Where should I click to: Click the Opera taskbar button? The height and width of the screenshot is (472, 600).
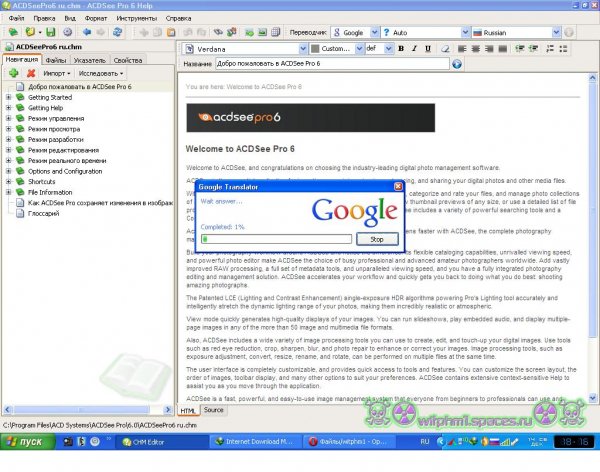(349, 442)
